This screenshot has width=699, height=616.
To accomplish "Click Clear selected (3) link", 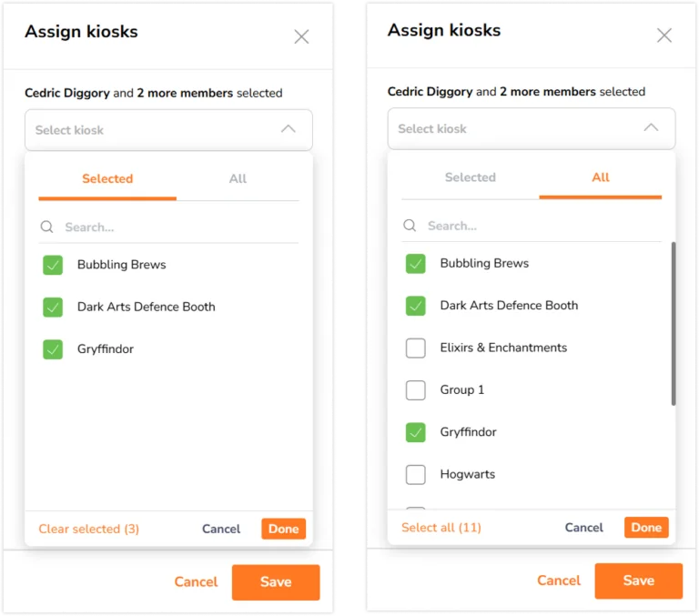I will pos(88,529).
